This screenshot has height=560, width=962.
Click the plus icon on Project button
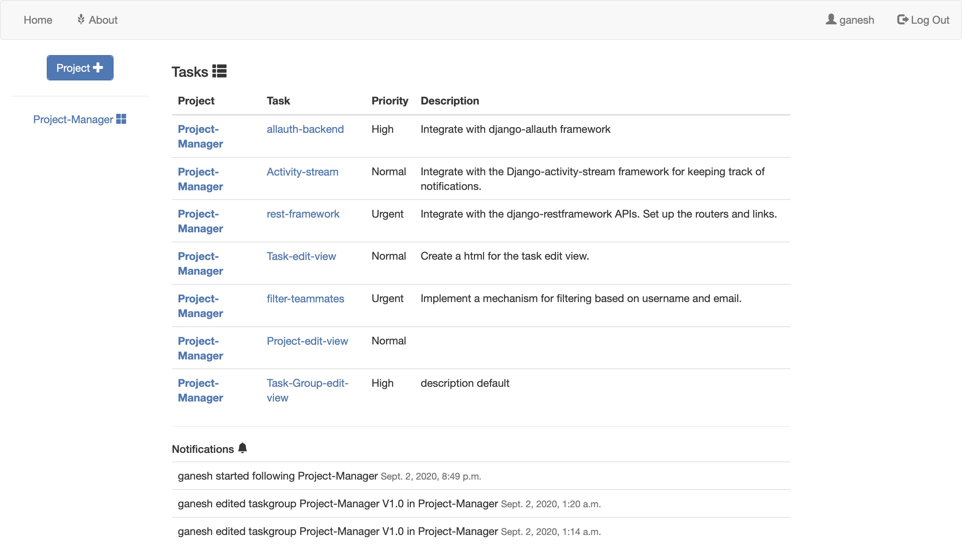pos(98,67)
